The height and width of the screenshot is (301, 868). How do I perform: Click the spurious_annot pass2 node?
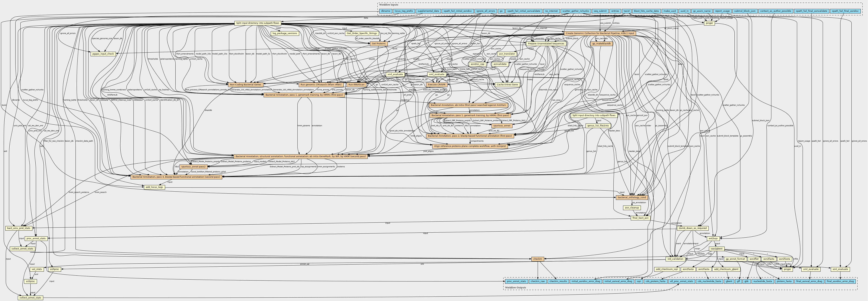click(193, 167)
